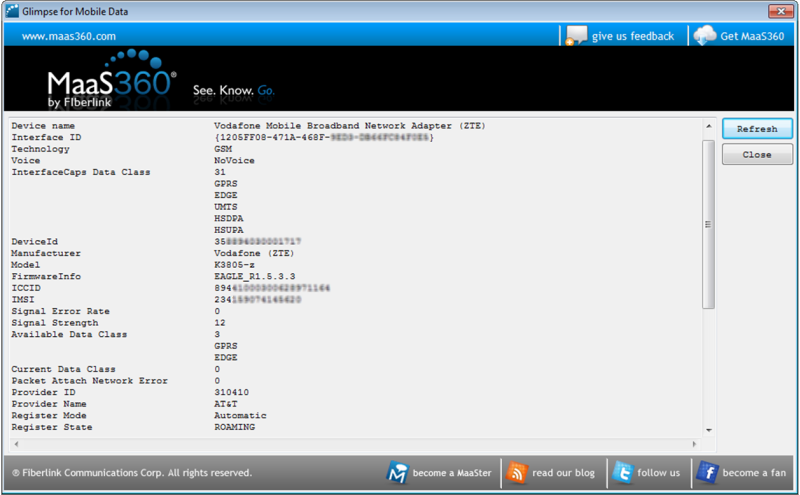Open the give us feedback link
Screen dimensions: 800x495
pos(633,36)
